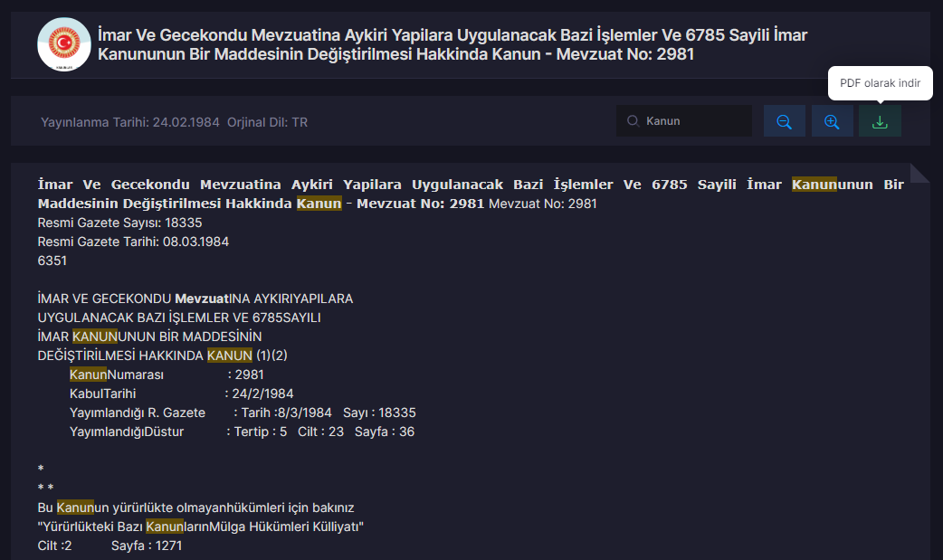Click the TBMM emblem logo
The image size is (943, 560).
click(x=64, y=44)
